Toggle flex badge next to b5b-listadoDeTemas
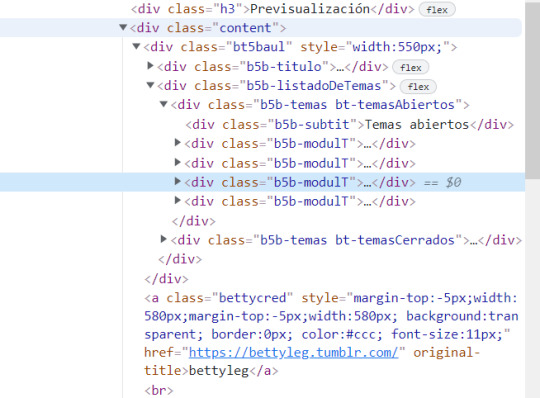The height and width of the screenshot is (398, 540). coord(418,86)
